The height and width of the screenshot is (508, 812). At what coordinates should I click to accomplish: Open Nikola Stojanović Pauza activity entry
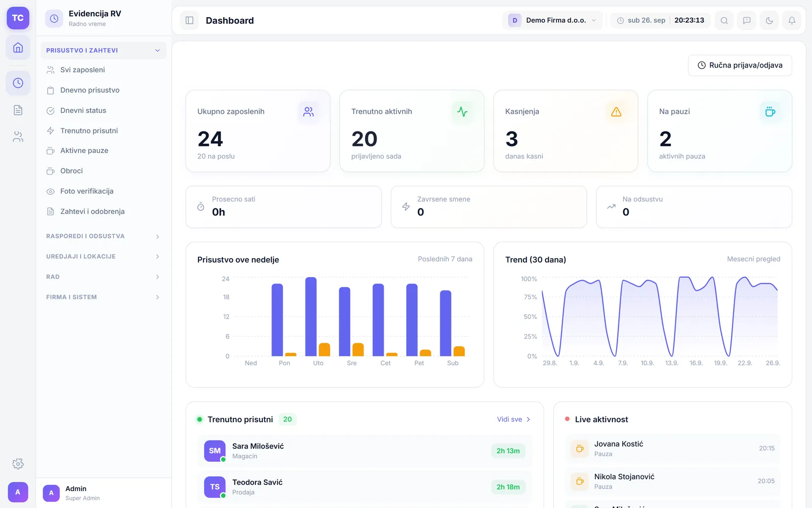click(672, 481)
